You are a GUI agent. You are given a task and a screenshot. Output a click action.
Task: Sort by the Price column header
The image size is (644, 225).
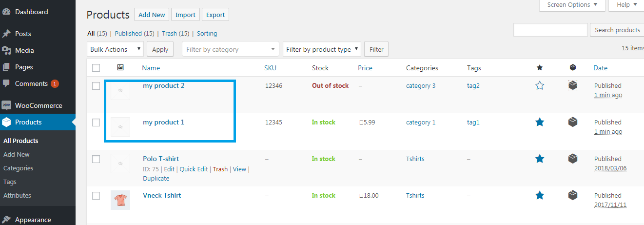pyautogui.click(x=366, y=68)
